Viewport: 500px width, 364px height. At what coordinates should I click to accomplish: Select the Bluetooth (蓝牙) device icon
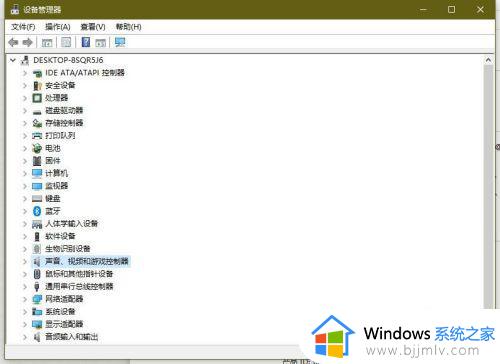pyautogui.click(x=37, y=211)
